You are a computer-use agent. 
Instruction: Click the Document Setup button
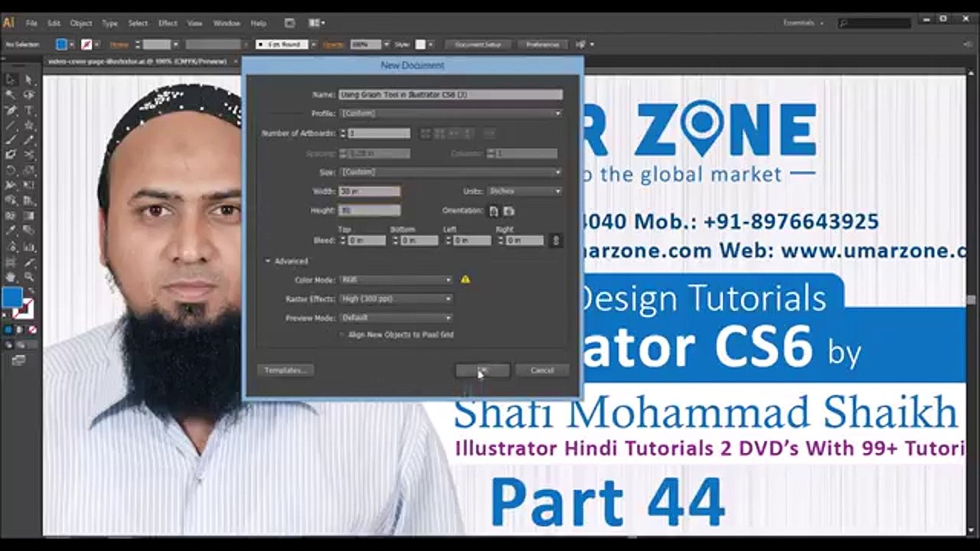coord(478,44)
